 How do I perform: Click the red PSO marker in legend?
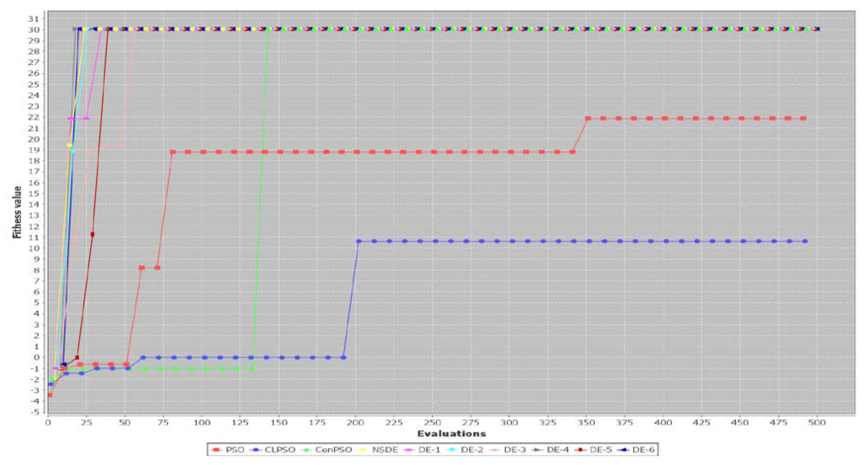[217, 449]
